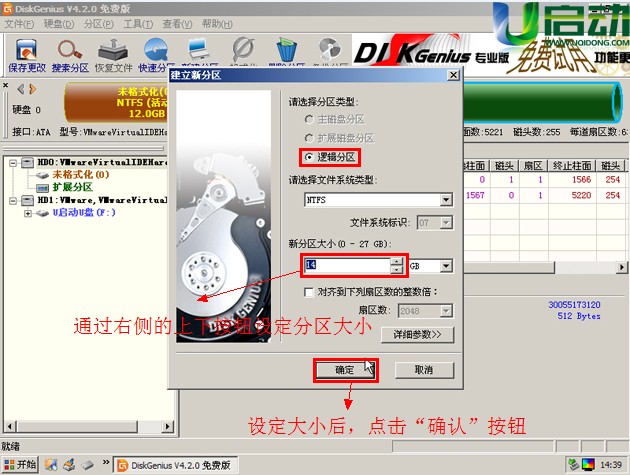Go to next disk with right arrow
Viewport: 630px width, 475px height.
click(x=33, y=89)
